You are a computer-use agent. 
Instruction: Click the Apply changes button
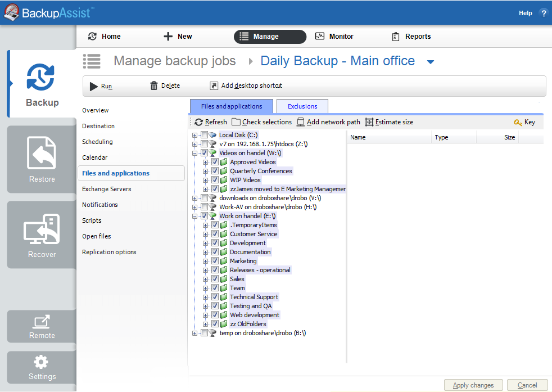point(473,385)
